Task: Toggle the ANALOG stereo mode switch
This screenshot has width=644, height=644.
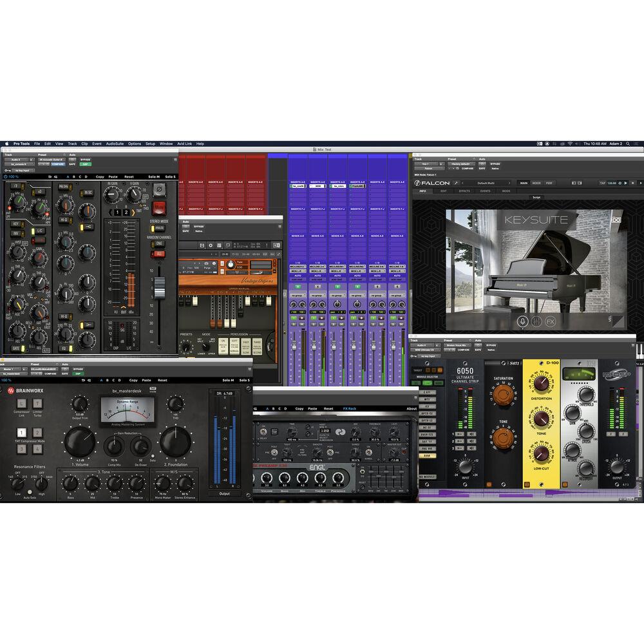Action: tap(159, 228)
